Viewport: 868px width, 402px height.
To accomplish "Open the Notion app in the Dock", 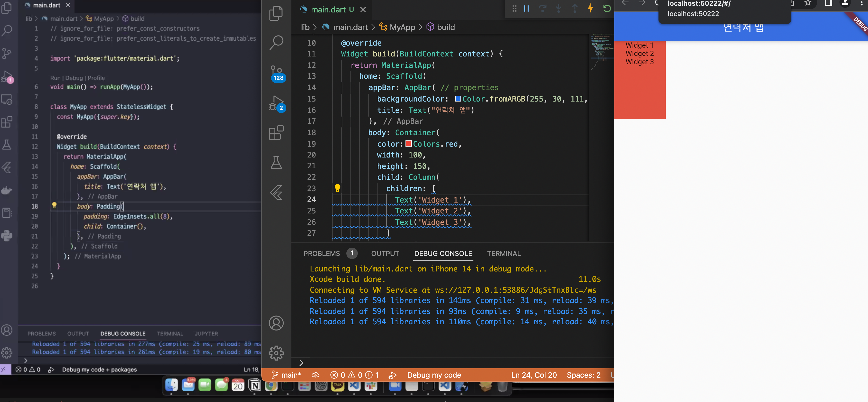I will click(x=255, y=385).
